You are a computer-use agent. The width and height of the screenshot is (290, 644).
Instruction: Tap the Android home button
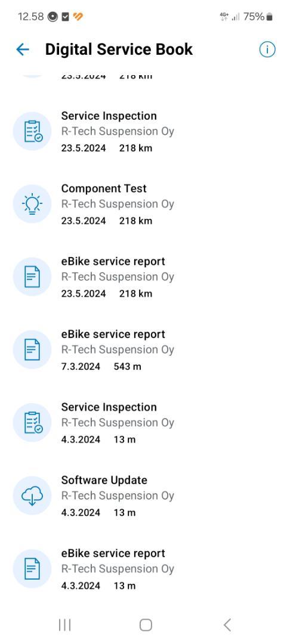pyautogui.click(x=146, y=625)
